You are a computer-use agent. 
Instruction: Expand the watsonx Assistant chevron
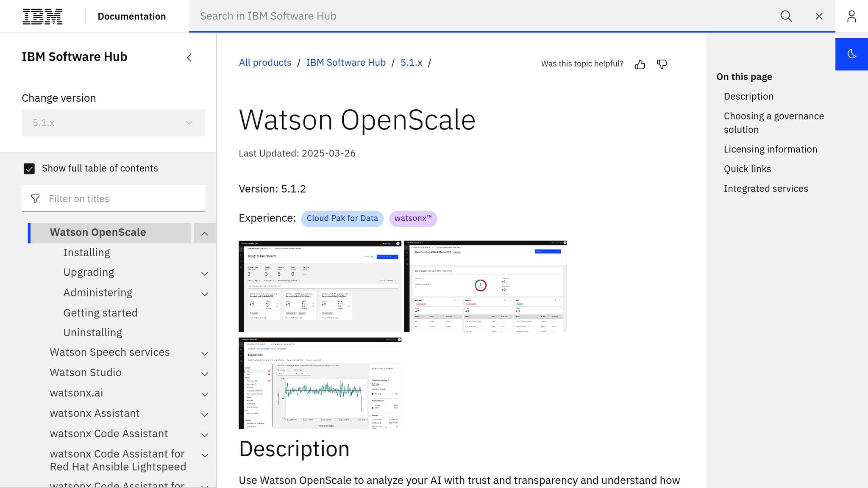tap(205, 415)
